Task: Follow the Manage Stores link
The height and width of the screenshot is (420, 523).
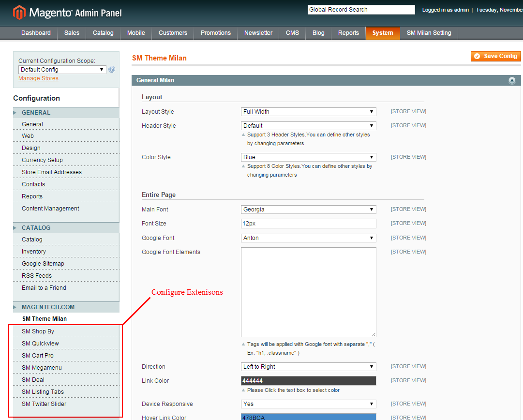Action: [38, 78]
